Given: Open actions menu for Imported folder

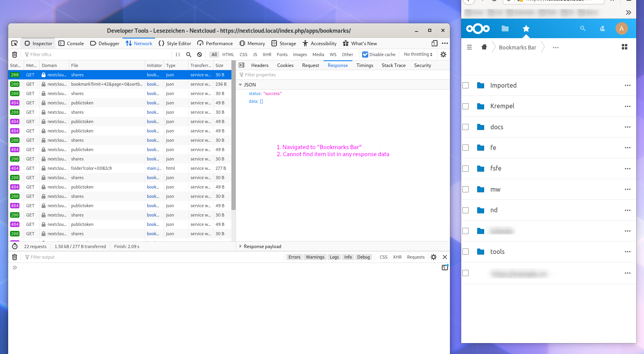Looking at the screenshot, I should 628,85.
